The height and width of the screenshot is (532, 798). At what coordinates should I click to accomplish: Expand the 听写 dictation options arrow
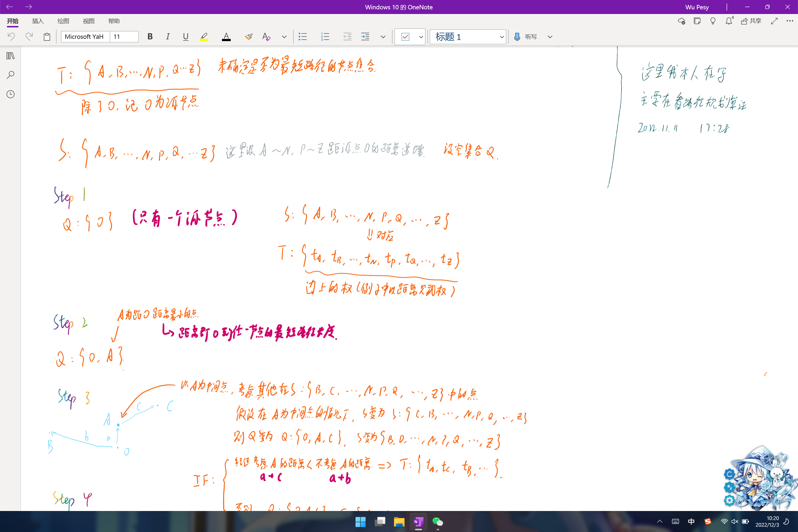point(550,37)
